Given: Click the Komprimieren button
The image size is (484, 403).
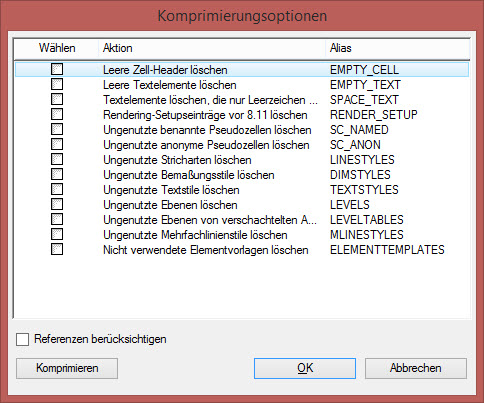Looking at the screenshot, I should point(67,368).
